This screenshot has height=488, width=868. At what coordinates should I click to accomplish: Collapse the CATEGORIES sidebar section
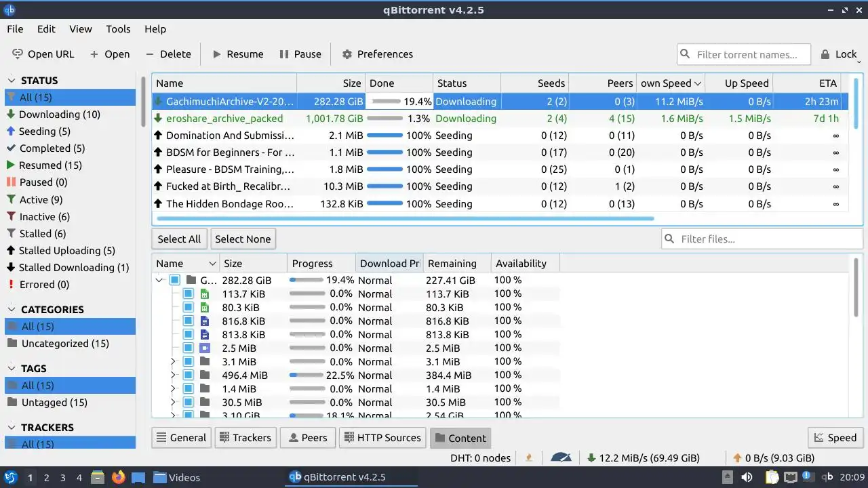pyautogui.click(x=12, y=310)
